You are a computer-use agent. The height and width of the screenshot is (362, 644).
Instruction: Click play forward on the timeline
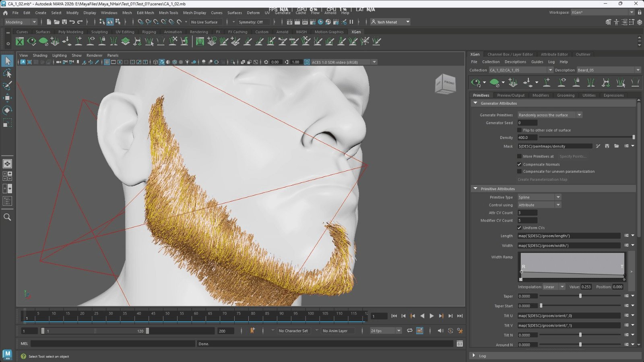point(431,316)
